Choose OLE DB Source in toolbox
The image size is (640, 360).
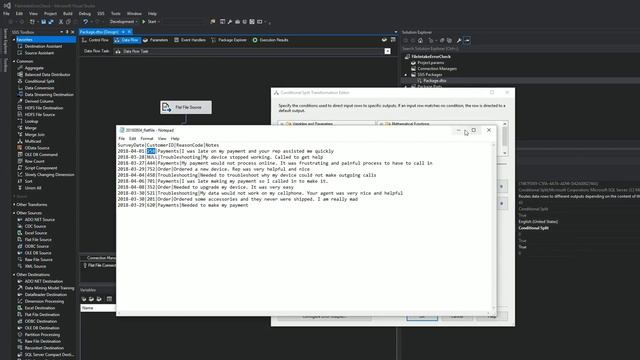(x=38, y=253)
